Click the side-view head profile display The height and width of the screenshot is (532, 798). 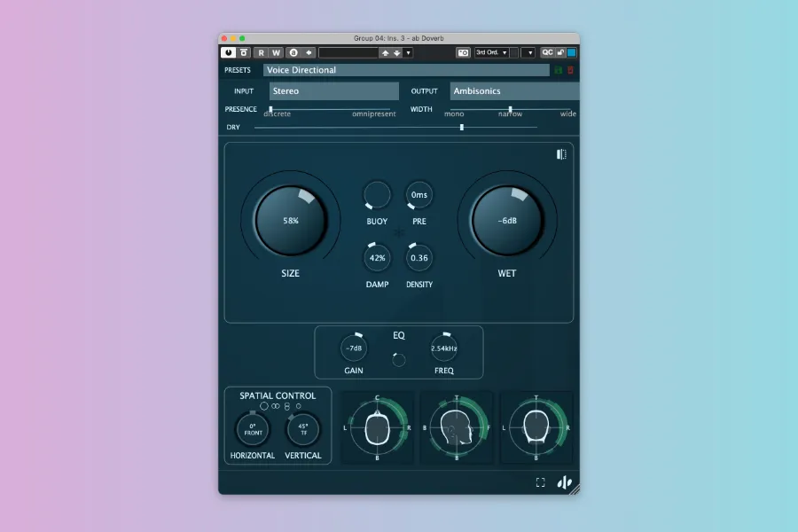[x=457, y=427]
